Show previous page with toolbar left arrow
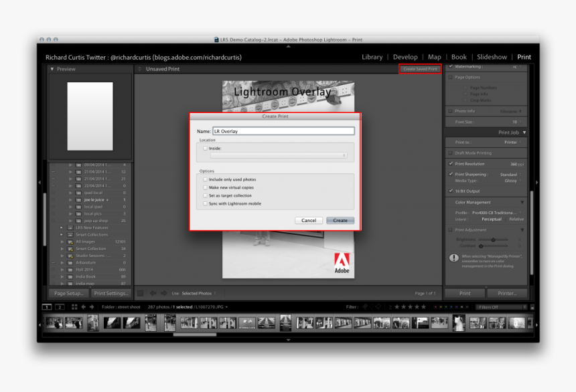 pos(153,293)
